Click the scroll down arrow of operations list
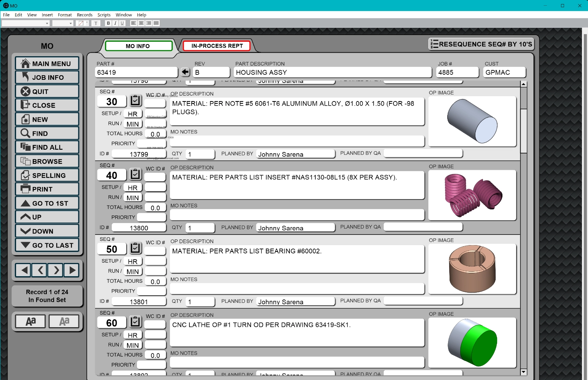The height and width of the screenshot is (380, 588). tap(523, 372)
